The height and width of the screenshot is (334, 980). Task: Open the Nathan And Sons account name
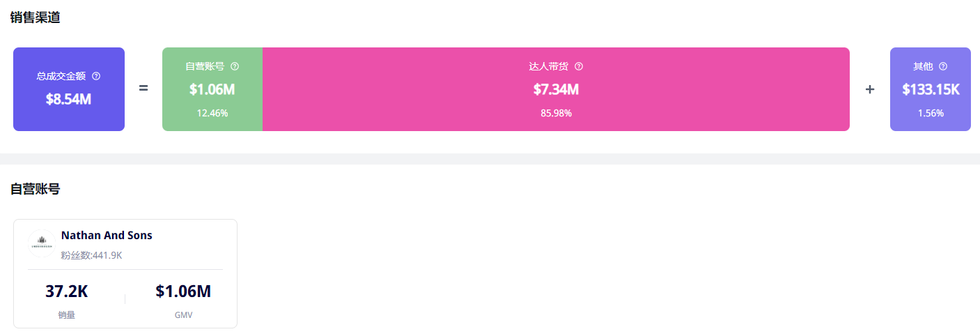[107, 236]
